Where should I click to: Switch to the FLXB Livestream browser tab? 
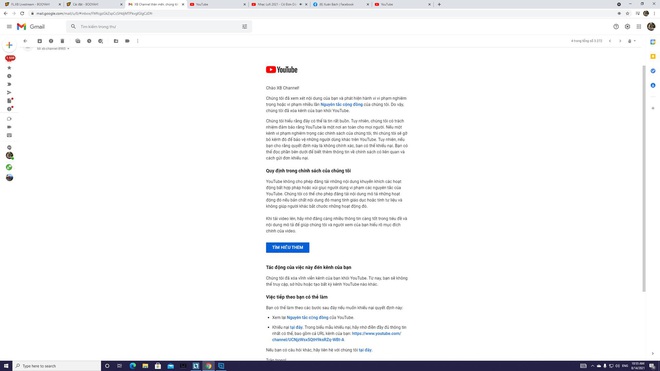(x=32, y=4)
